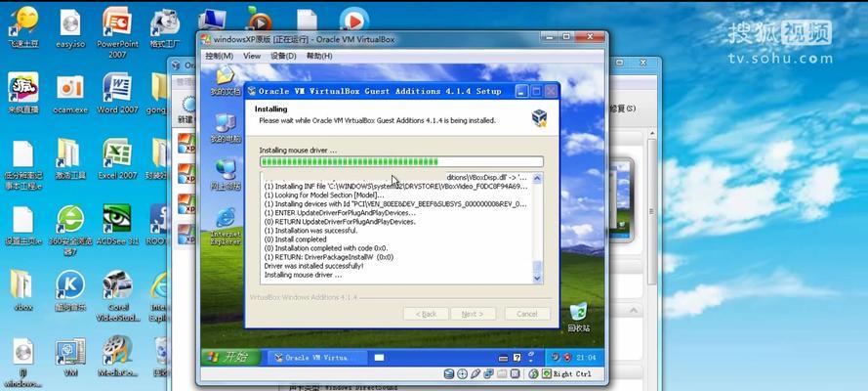Click the install log scrollbar down arrow
Image resolution: width=868 pixels, height=391 pixels.
pyautogui.click(x=537, y=279)
